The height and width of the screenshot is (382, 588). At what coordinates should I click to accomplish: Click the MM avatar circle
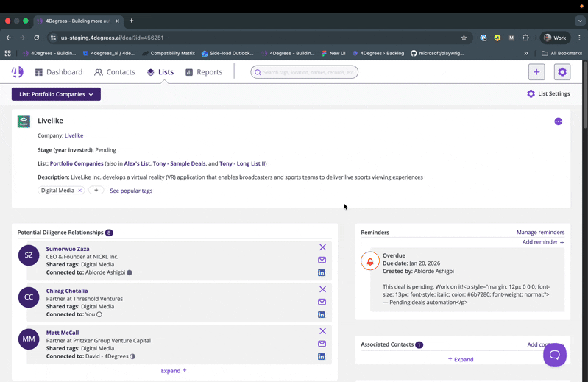(29, 339)
